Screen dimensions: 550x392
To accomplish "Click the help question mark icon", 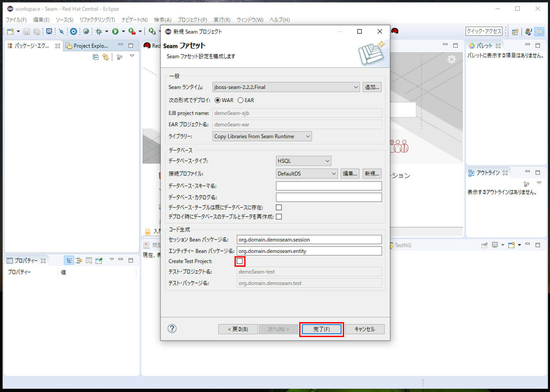I will click(172, 329).
